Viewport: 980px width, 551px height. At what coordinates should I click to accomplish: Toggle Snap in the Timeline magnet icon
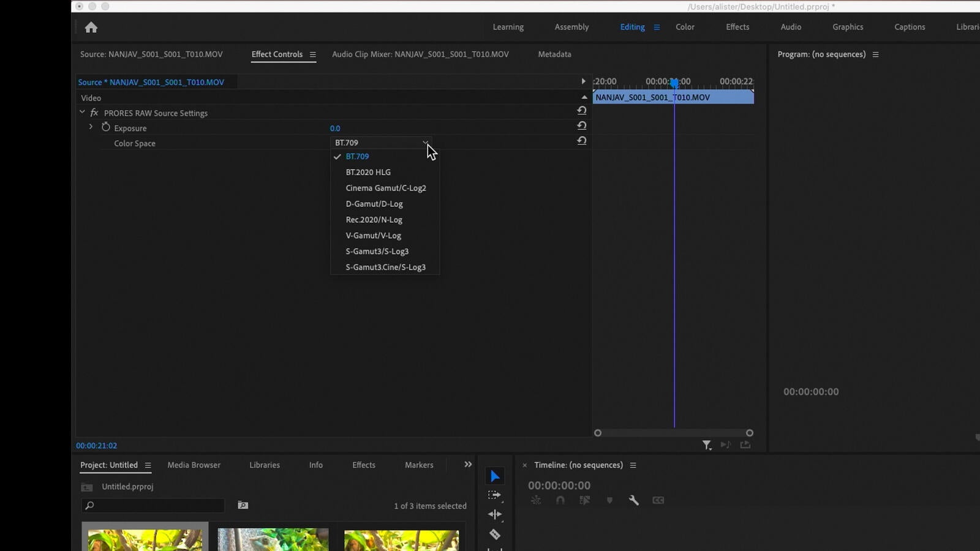[560, 500]
